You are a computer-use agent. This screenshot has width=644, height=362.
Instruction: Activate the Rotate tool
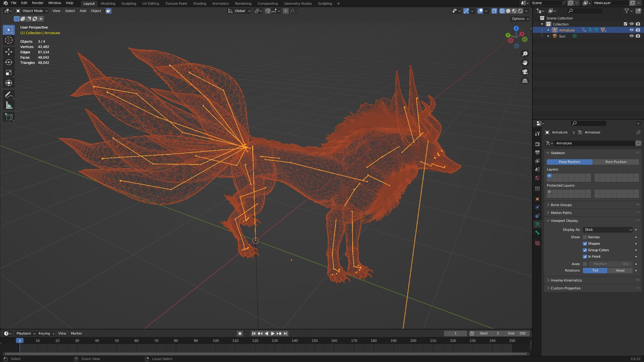(9, 62)
